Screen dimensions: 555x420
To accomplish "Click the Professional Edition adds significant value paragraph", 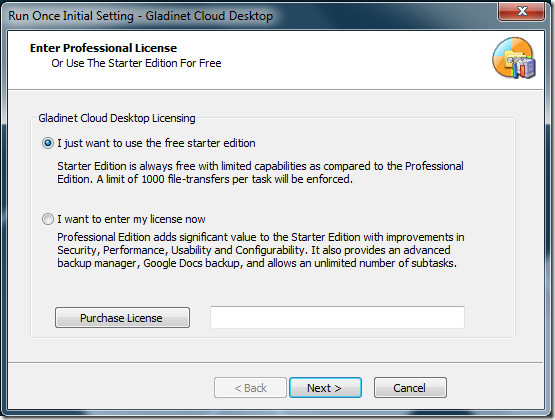I will click(x=261, y=250).
